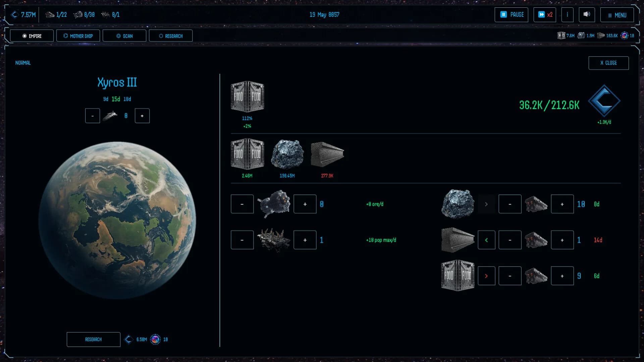Add a mining station in the ore/d row

(305, 204)
